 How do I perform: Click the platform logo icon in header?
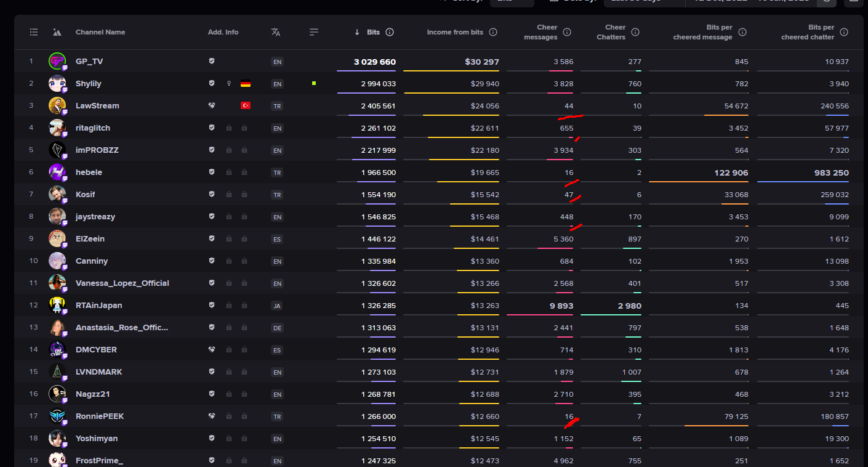(57, 32)
